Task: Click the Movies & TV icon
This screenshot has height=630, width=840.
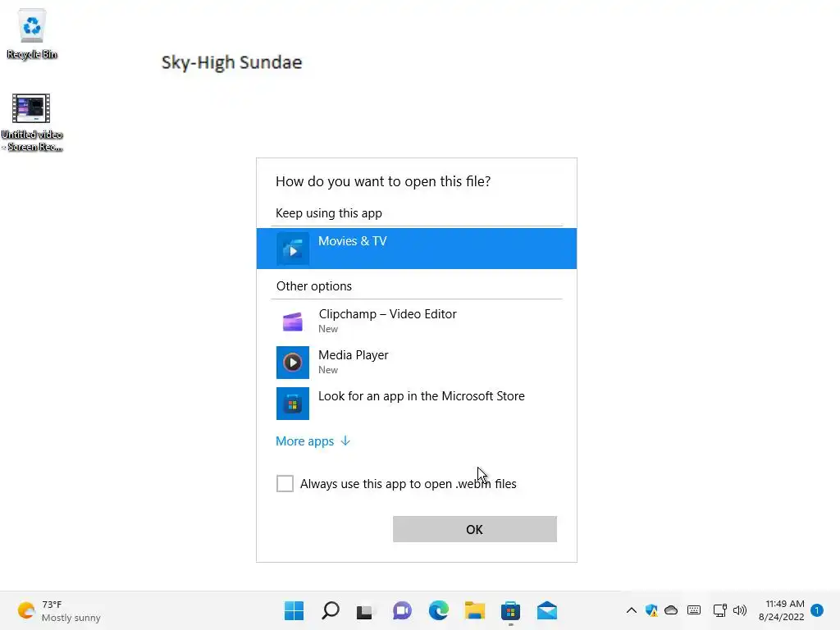Action: [293, 249]
